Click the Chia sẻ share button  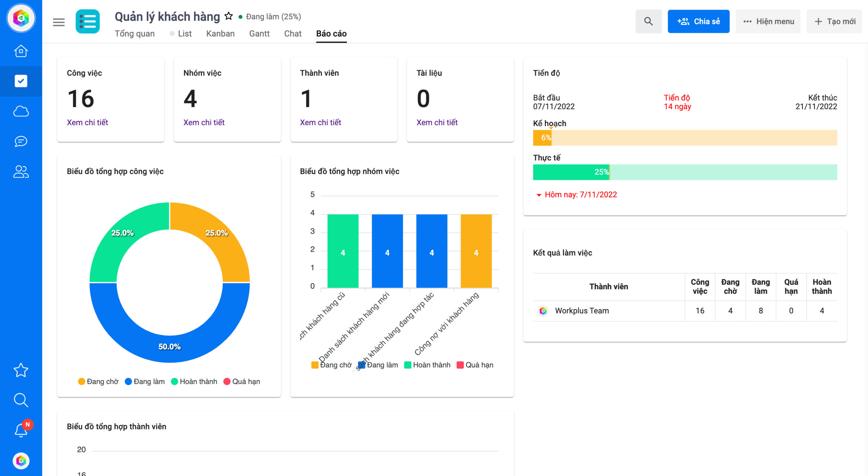click(x=698, y=21)
